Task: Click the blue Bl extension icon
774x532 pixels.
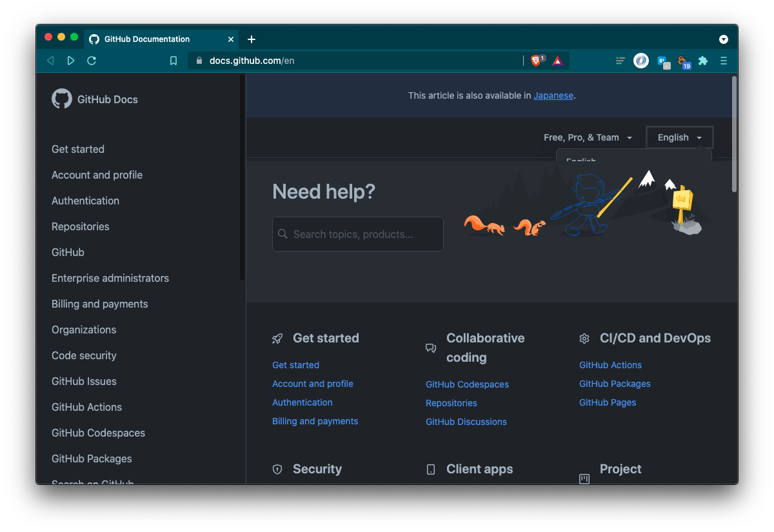Action: 663,61
